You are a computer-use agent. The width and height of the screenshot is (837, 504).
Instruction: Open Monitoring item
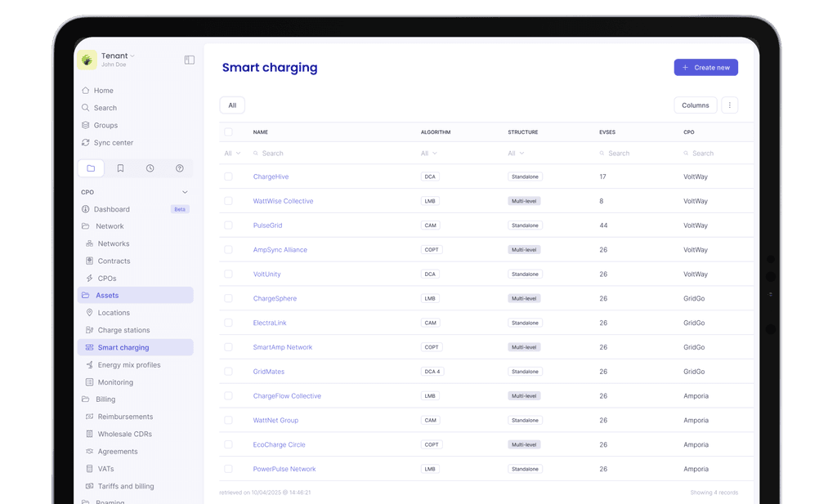115,382
